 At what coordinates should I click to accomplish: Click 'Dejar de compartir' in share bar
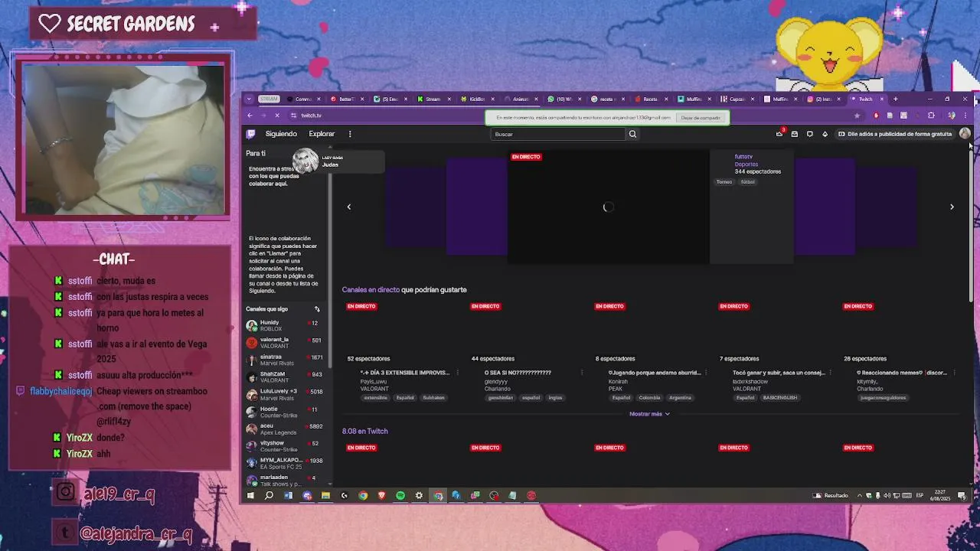[x=701, y=118]
